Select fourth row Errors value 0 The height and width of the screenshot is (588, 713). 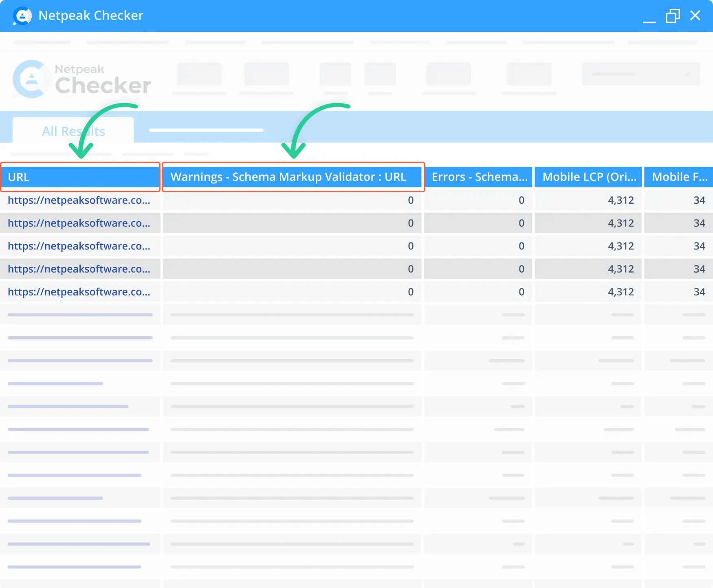tap(522, 269)
